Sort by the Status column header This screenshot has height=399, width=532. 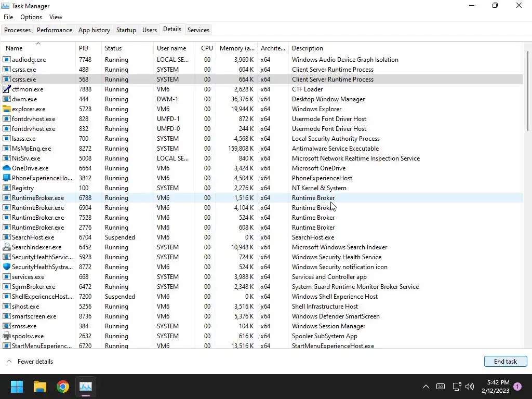[127, 48]
